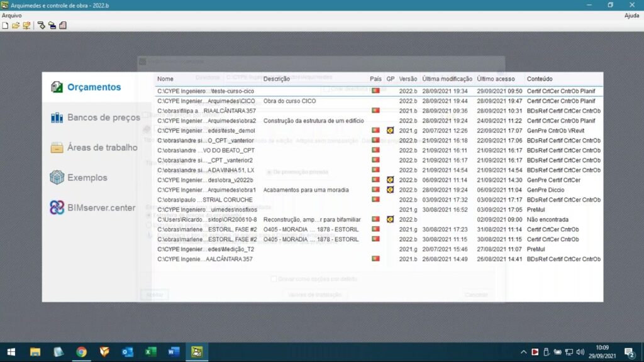The image size is (644, 362).
Task: Open Excel from the taskbar
Action: pyautogui.click(x=151, y=351)
